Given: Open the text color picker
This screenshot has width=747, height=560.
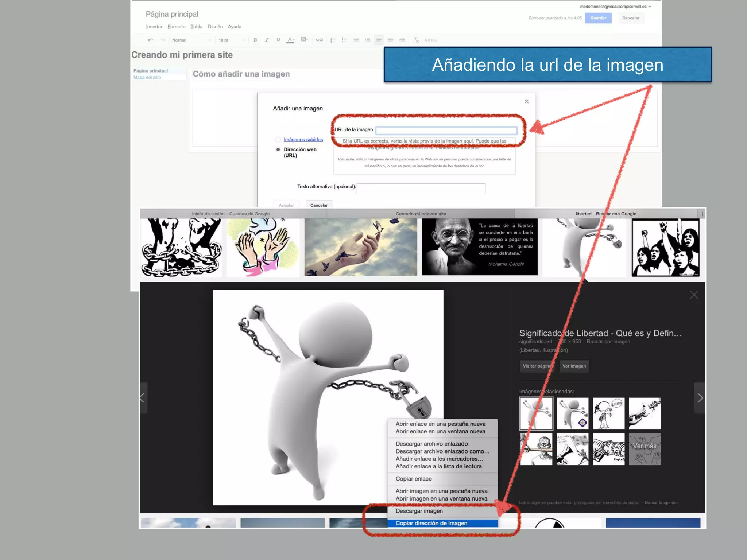Looking at the screenshot, I should tap(290, 40).
